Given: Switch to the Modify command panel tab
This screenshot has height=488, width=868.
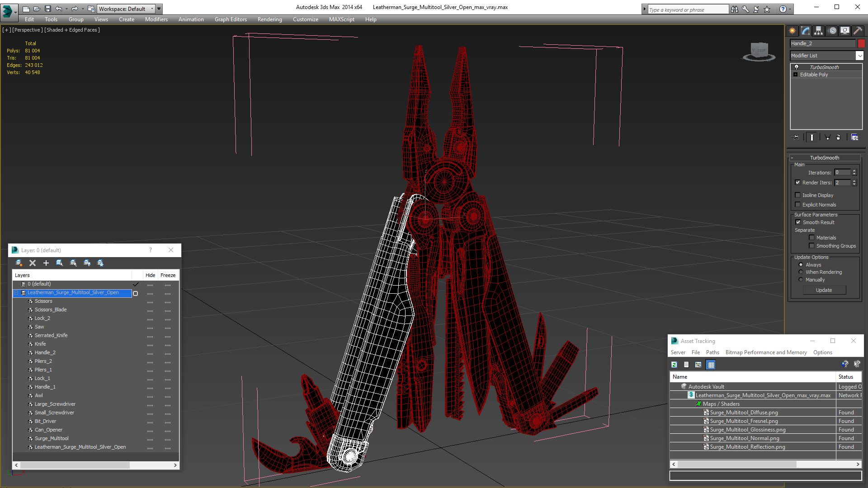Looking at the screenshot, I should click(x=806, y=31).
